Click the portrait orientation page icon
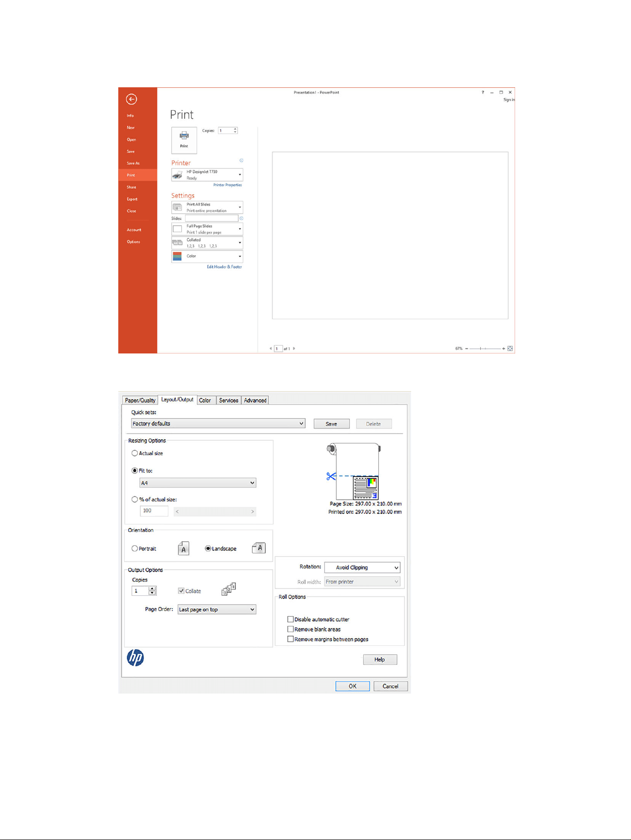631x840 pixels. (x=184, y=549)
